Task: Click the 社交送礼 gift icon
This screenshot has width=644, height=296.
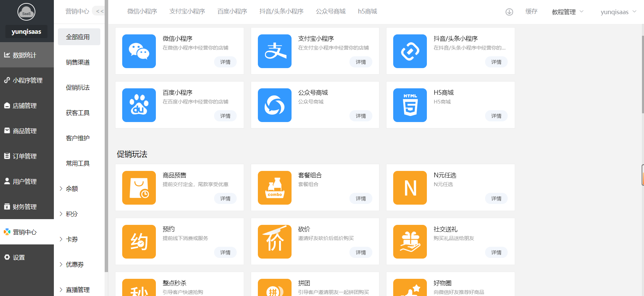Action: pyautogui.click(x=410, y=242)
